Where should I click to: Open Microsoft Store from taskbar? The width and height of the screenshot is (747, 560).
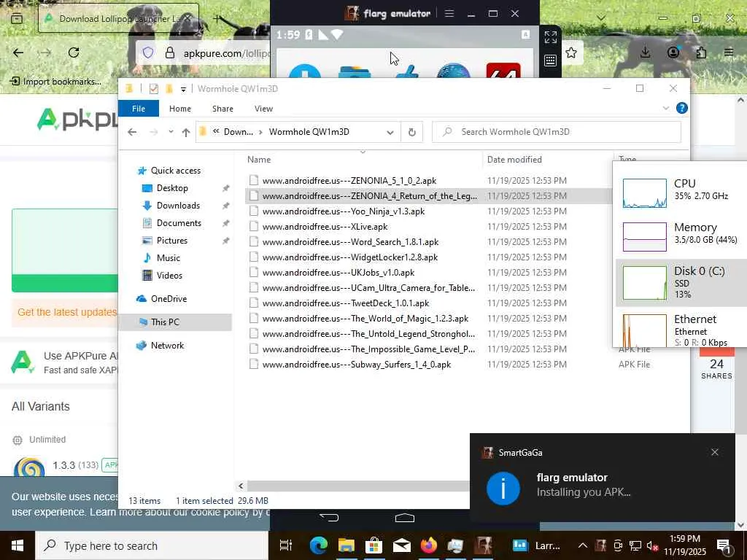tap(374, 545)
